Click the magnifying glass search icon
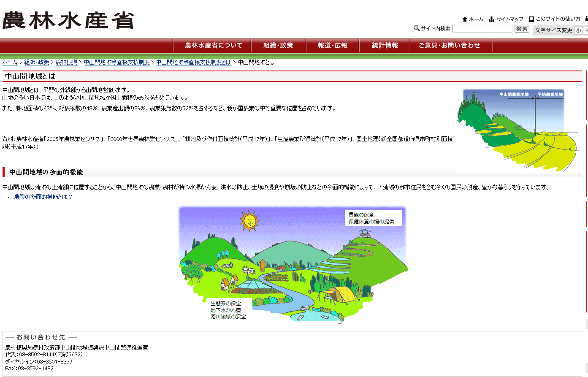Screen dimensions: 588x377 click(x=416, y=28)
